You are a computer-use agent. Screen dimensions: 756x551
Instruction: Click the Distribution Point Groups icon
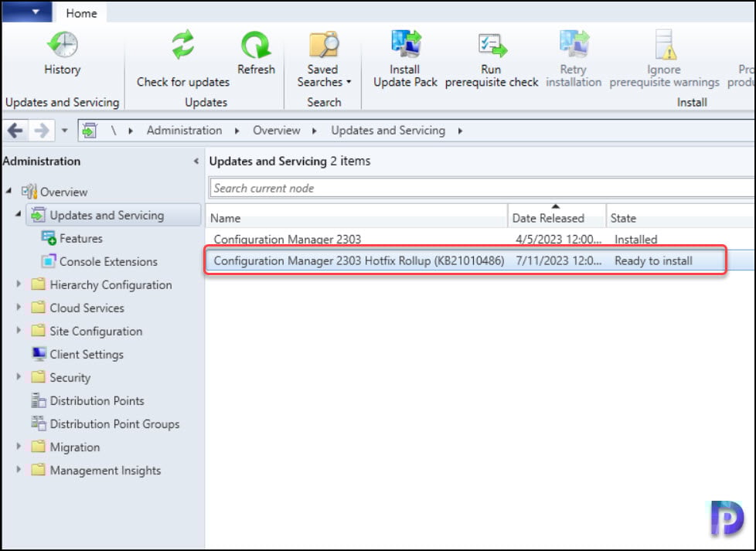39,423
